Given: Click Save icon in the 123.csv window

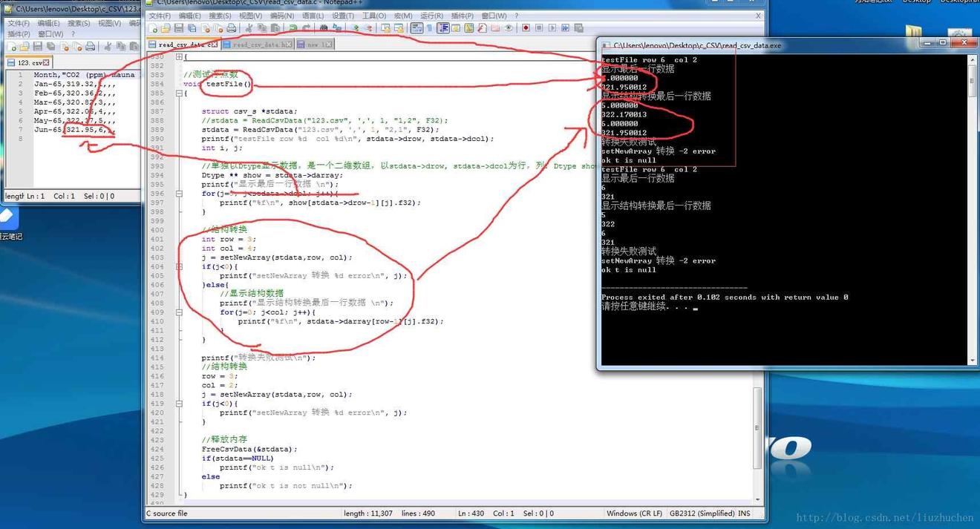Looking at the screenshot, I should pos(37,47).
